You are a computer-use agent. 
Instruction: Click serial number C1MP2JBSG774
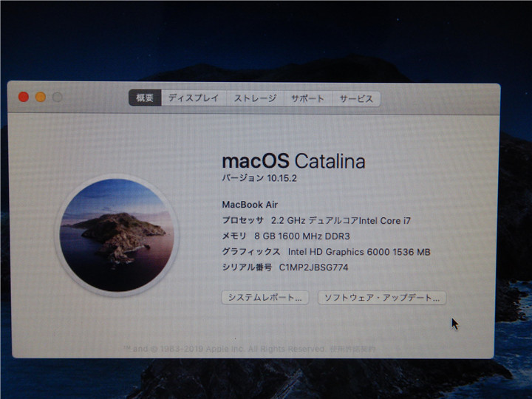[313, 267]
